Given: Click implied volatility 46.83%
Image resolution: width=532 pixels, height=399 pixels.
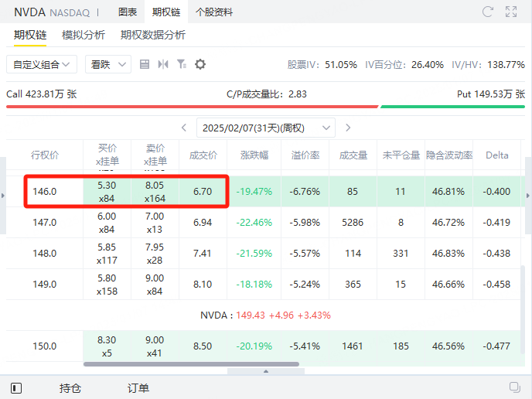Looking at the screenshot, I should [x=448, y=254].
